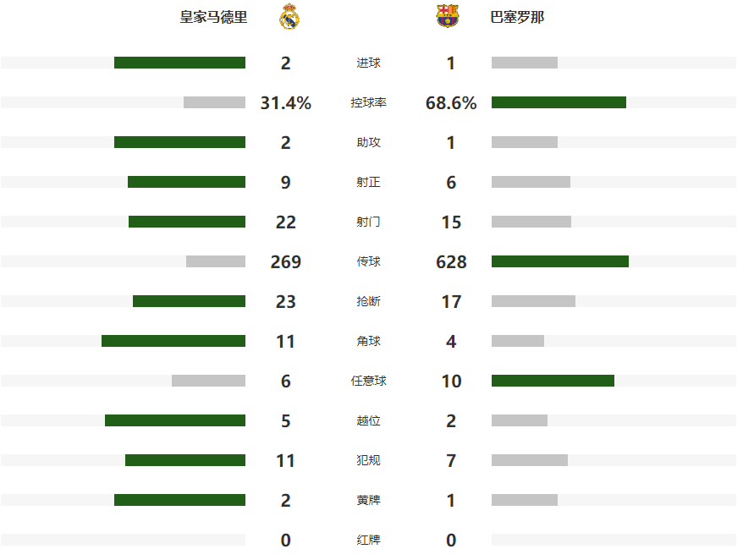Click the 角球 stat label

pyautogui.click(x=368, y=341)
